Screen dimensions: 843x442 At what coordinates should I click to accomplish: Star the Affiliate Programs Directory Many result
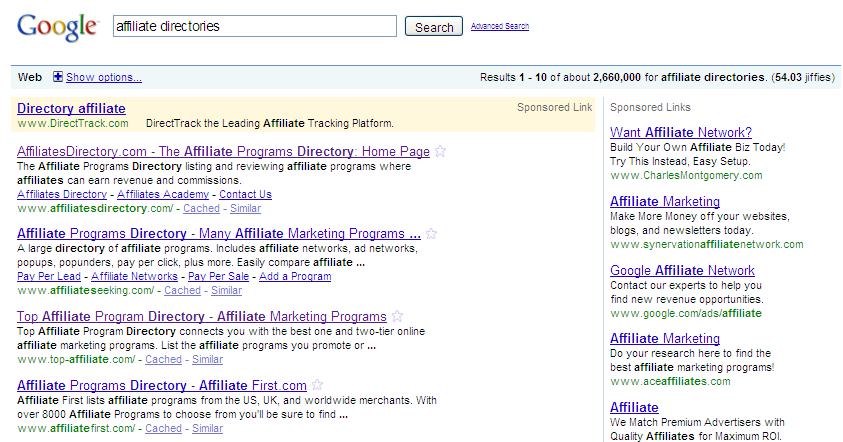(x=431, y=234)
